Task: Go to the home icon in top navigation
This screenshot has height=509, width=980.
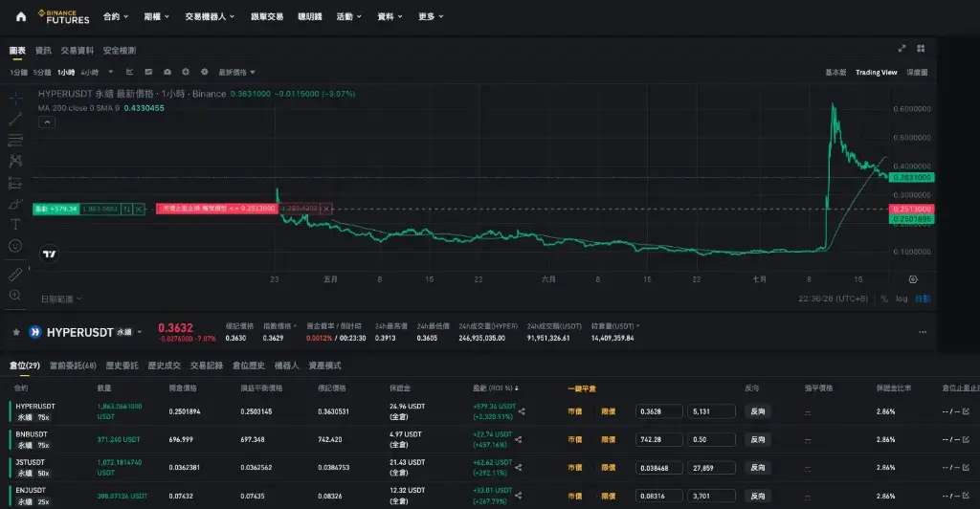Action: (x=21, y=17)
